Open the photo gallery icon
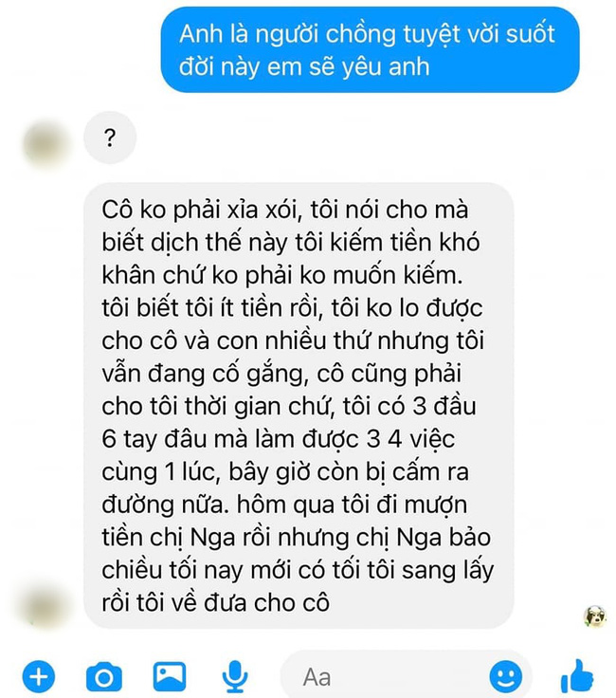This screenshot has height=698, width=616. 170,676
